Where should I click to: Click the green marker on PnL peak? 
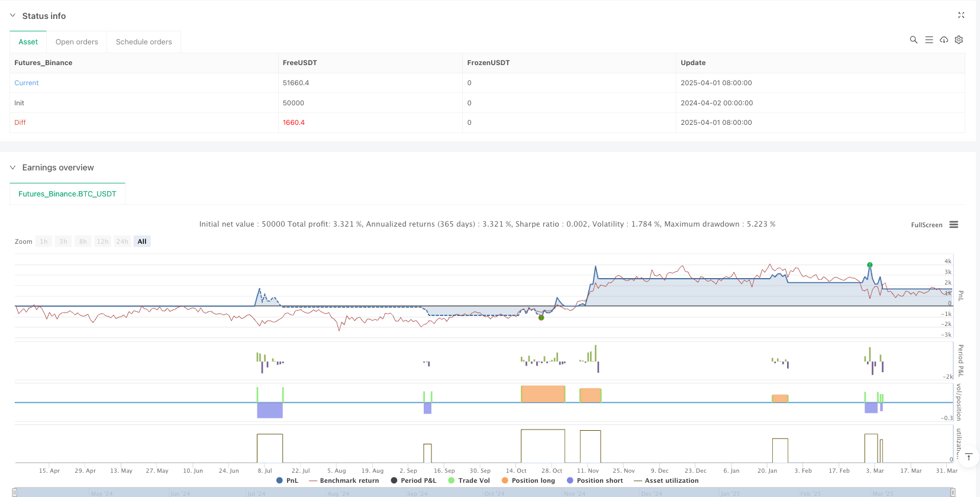[869, 264]
